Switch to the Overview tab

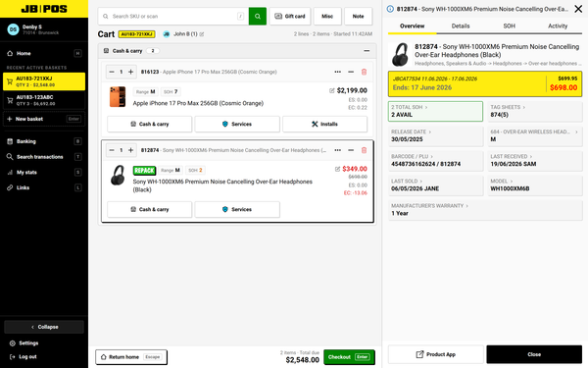[413, 26]
